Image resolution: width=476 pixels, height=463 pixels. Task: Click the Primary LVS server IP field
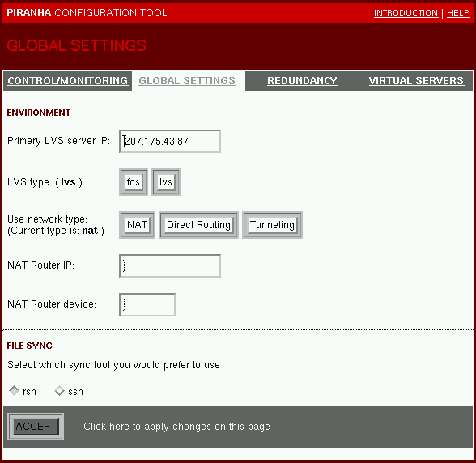170,141
